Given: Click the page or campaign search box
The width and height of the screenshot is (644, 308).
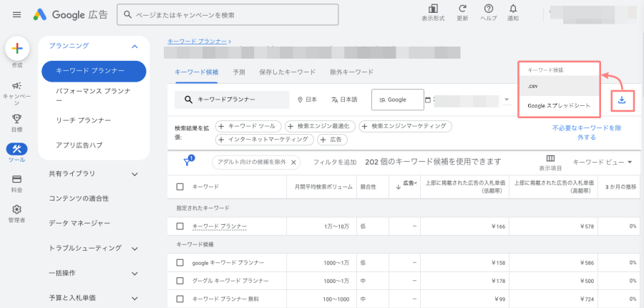Looking at the screenshot, I should 228,15.
